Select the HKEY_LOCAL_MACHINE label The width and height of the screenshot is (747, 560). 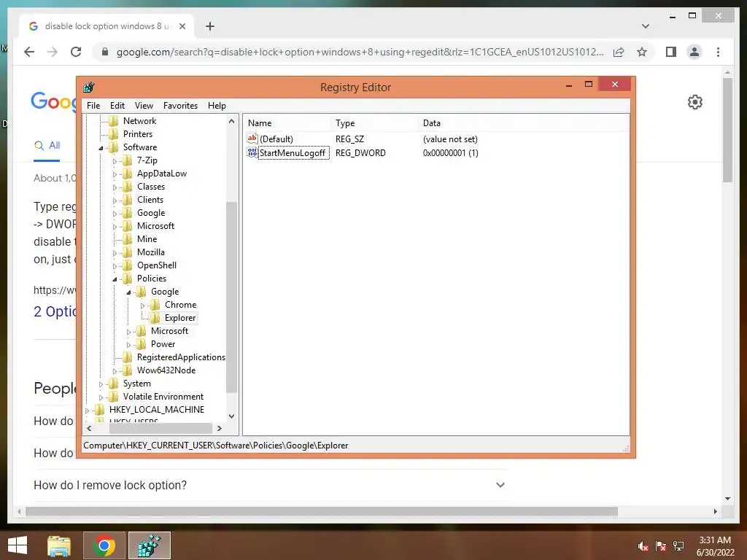(157, 410)
